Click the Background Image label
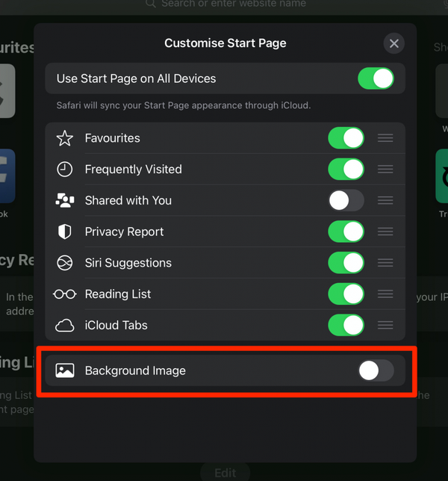Viewport: 448px width, 481px height. pos(135,371)
